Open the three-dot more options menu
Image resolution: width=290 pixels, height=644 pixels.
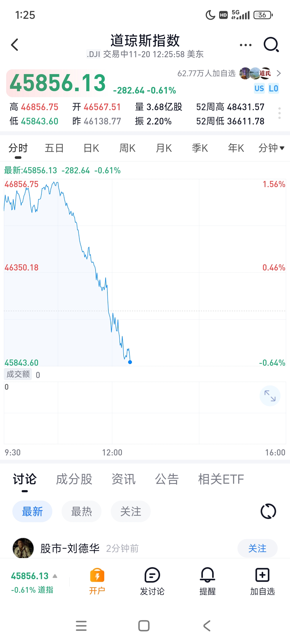click(x=246, y=45)
